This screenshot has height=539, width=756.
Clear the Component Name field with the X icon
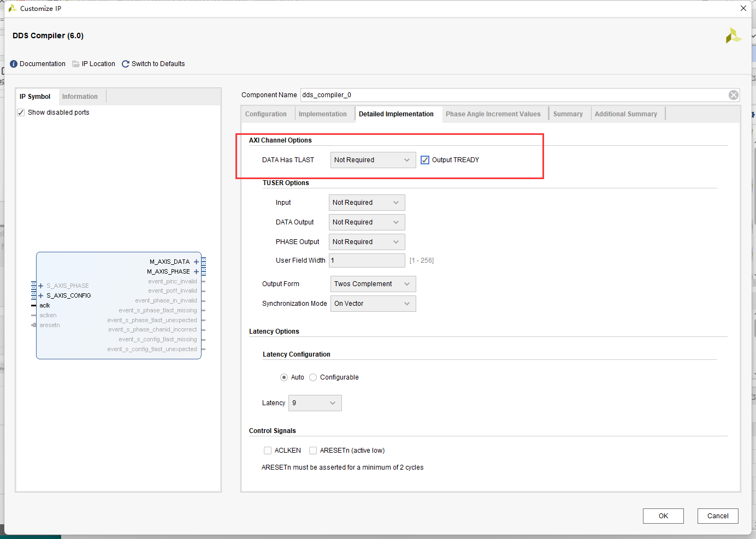734,95
